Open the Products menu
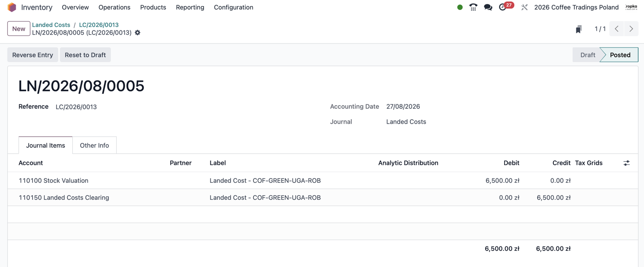 click(x=153, y=7)
